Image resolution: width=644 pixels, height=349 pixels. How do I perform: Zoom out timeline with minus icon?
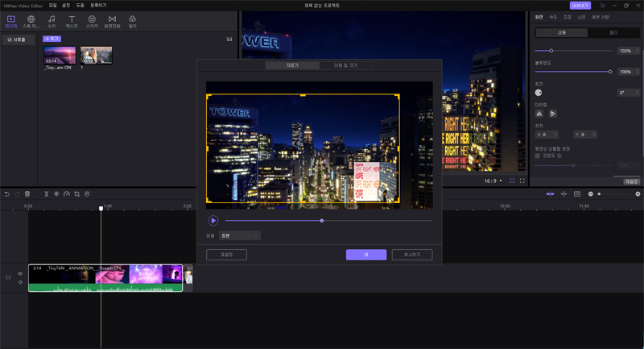point(591,194)
